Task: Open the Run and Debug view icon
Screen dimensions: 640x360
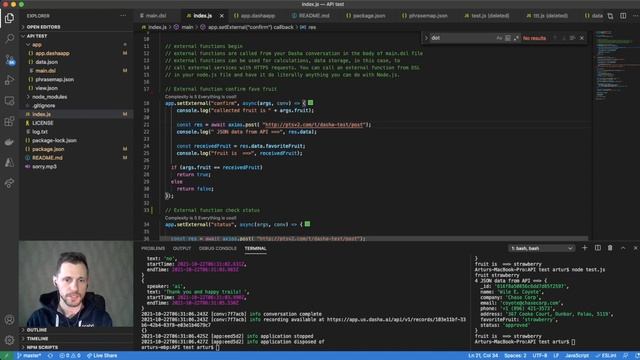Action: coord(9,80)
